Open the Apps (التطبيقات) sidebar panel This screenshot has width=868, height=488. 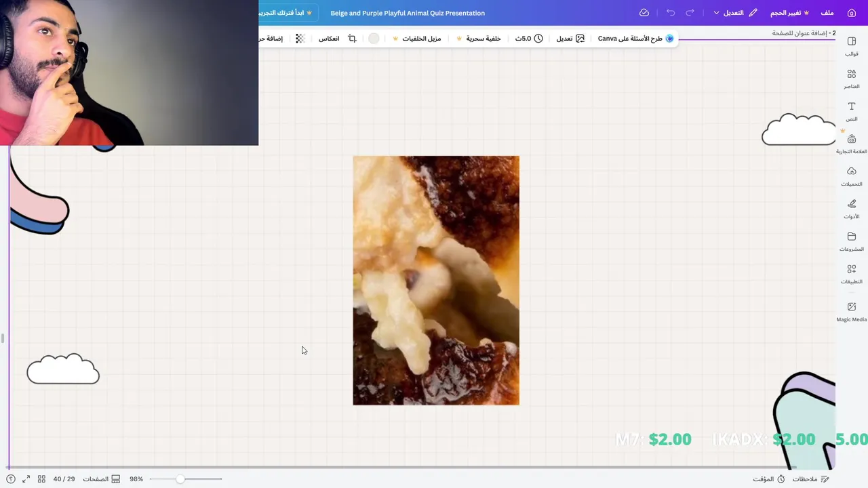852,274
